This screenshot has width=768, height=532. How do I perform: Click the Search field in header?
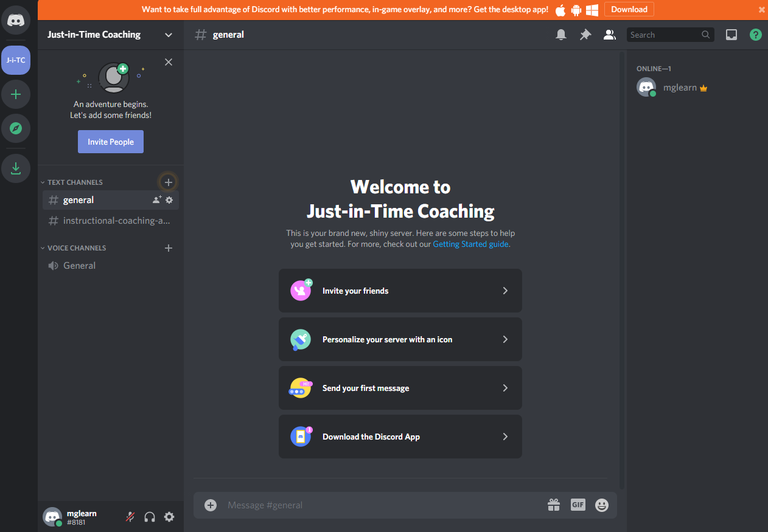[670, 35]
